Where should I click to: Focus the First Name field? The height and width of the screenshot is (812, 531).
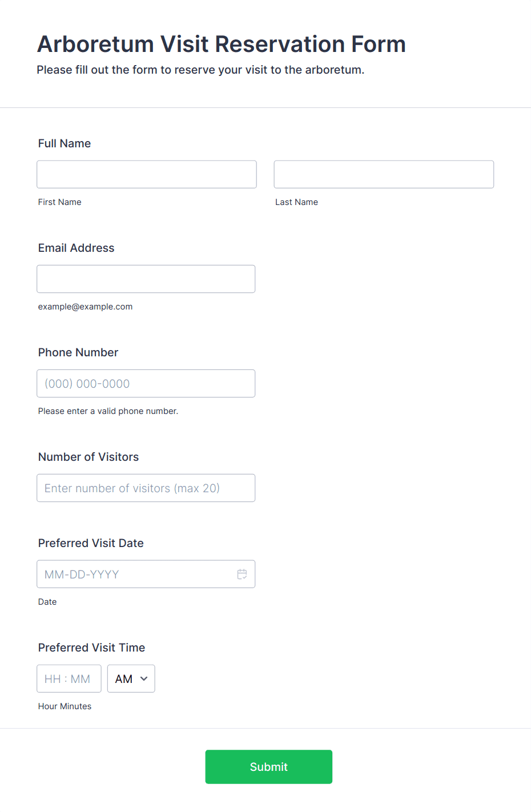point(147,174)
